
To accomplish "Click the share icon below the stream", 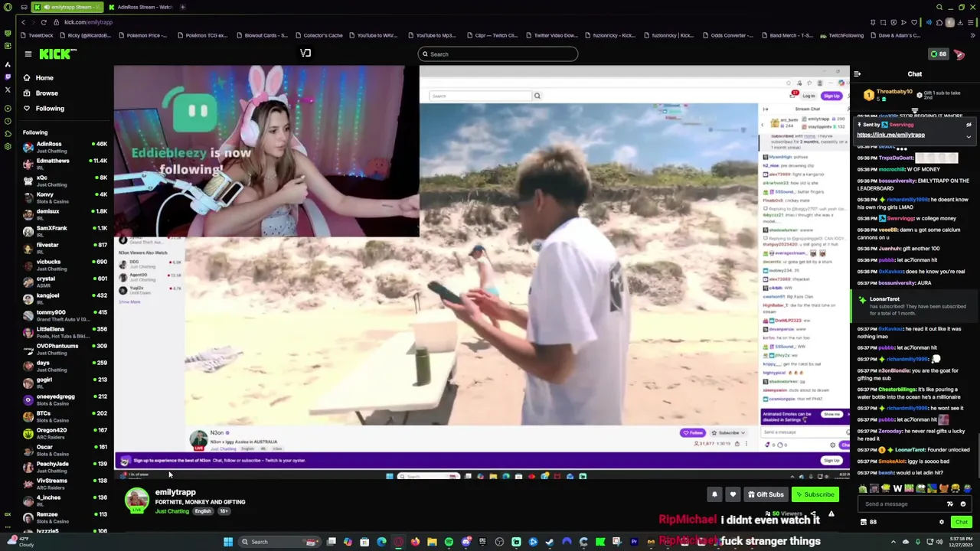I will 813,514.
